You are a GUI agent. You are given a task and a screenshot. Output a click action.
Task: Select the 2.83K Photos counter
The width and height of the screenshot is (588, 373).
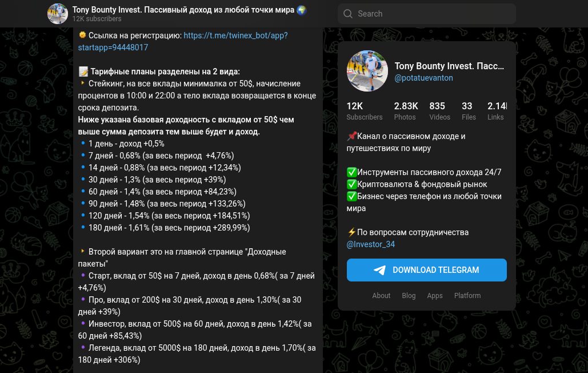click(x=406, y=111)
